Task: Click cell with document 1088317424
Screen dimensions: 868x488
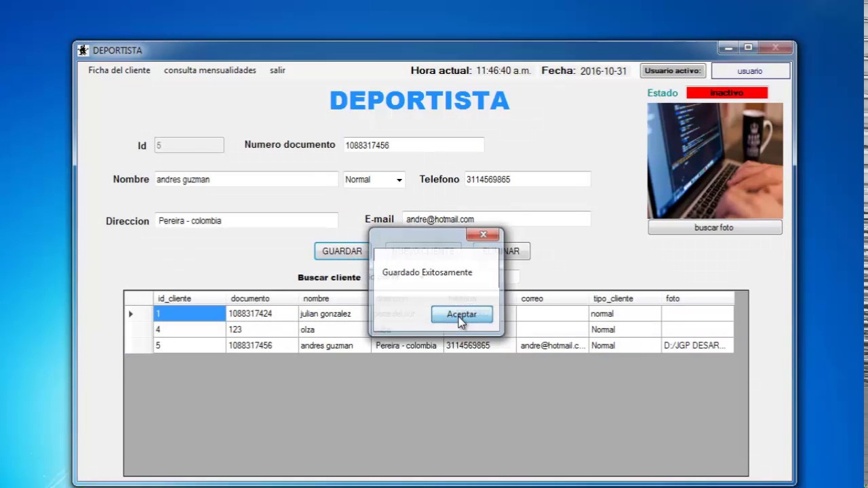Action: coord(262,314)
